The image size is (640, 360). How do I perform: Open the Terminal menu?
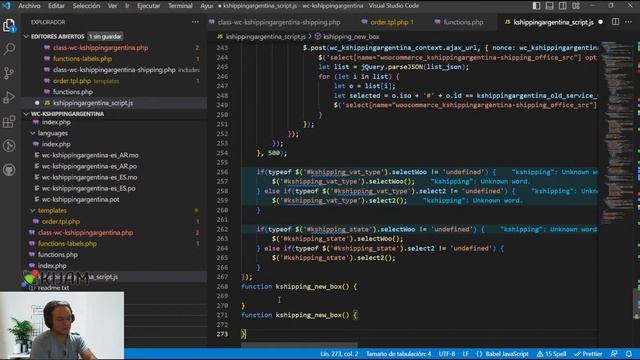pyautogui.click(x=180, y=6)
